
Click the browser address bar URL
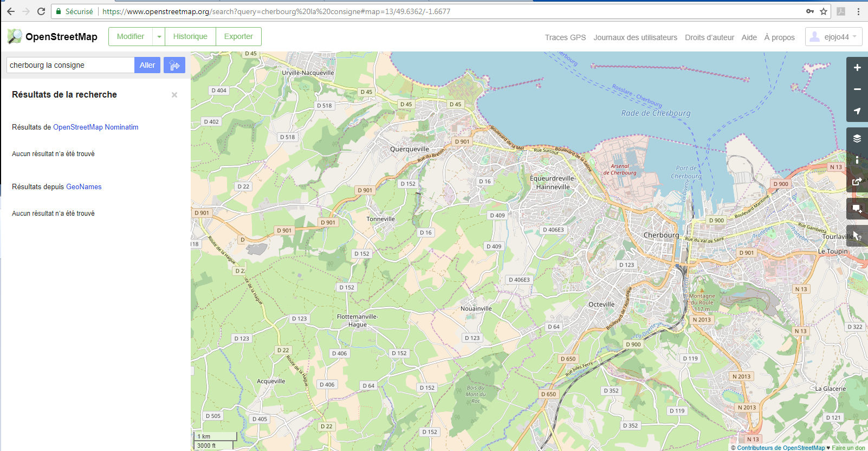pyautogui.click(x=276, y=11)
